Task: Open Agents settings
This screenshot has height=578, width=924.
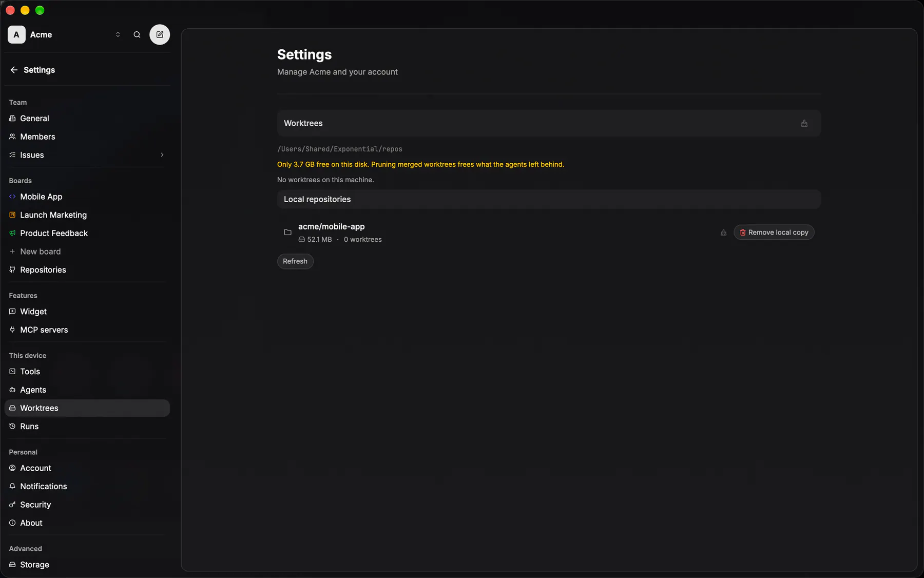Action: tap(87, 390)
